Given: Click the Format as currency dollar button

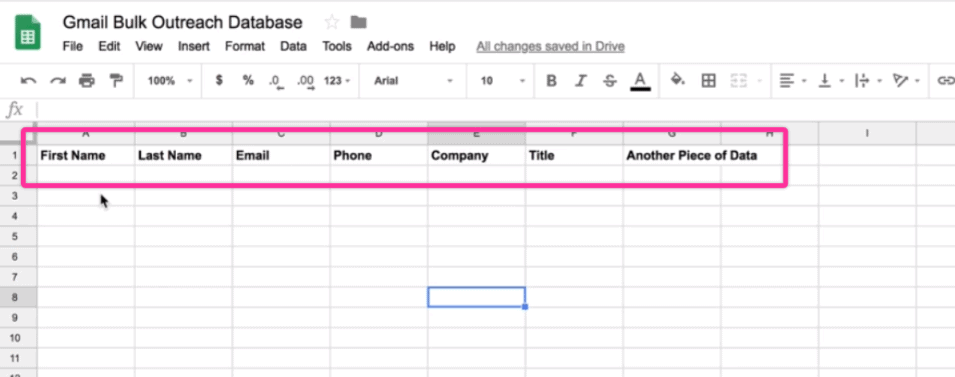Looking at the screenshot, I should [x=219, y=80].
